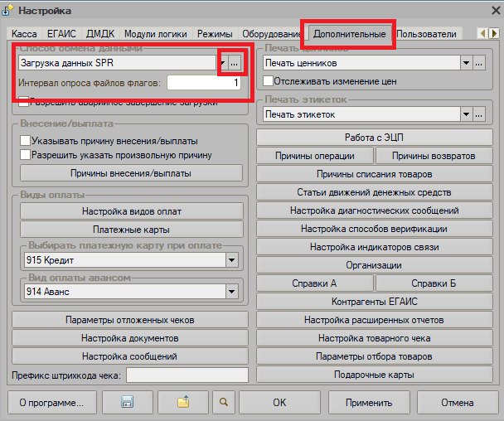Screen dimensions: 504x421
Task: Enable Разрешить указать произвольную причину checkbox
Action: pyautogui.click(x=25, y=155)
